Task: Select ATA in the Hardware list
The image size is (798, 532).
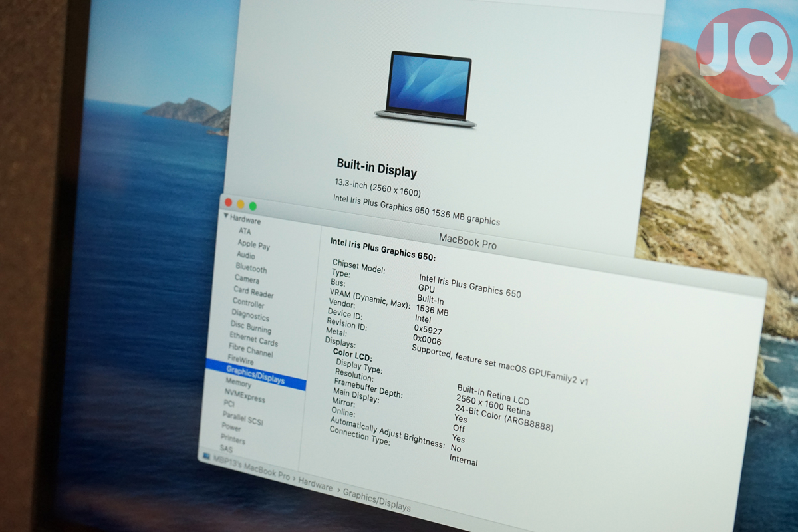Action: point(245,231)
